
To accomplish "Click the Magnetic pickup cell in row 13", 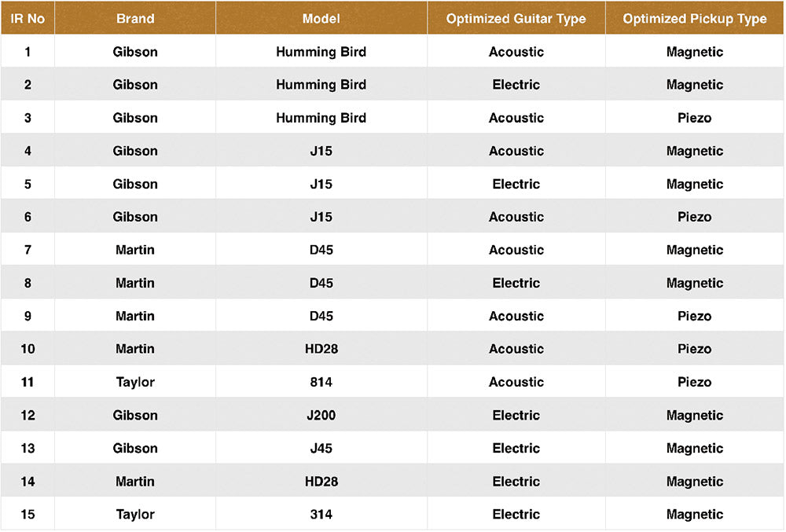I will pos(694,448).
